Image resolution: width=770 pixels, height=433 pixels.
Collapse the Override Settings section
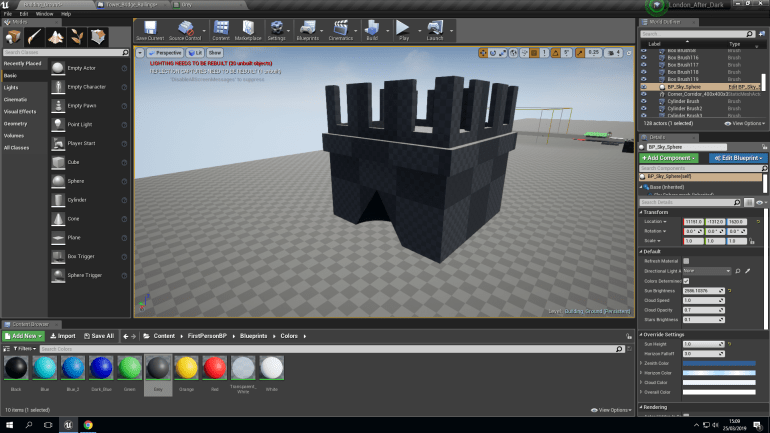point(641,334)
